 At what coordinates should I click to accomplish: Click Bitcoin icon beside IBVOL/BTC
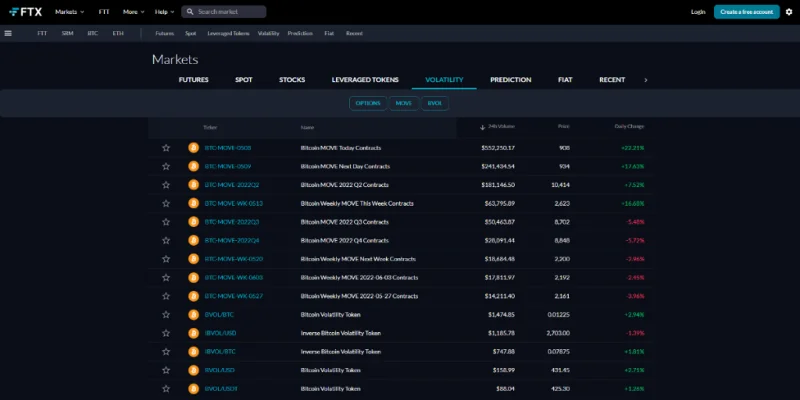(193, 352)
